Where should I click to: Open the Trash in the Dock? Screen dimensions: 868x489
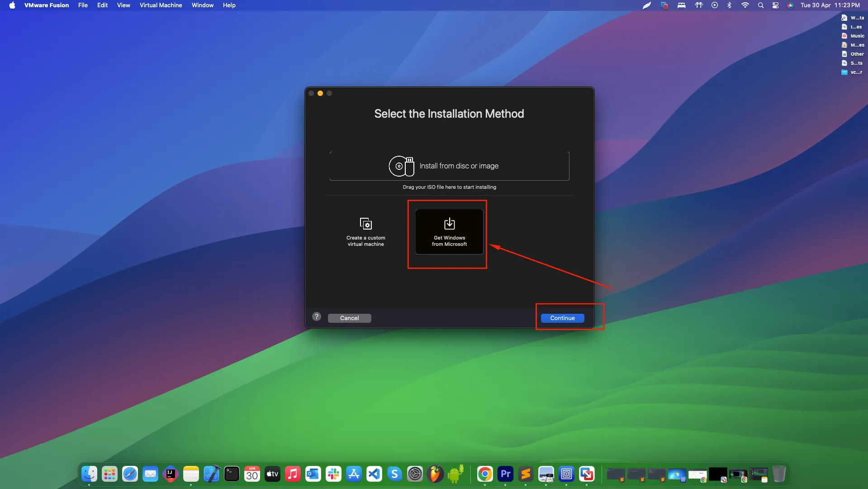click(779, 474)
